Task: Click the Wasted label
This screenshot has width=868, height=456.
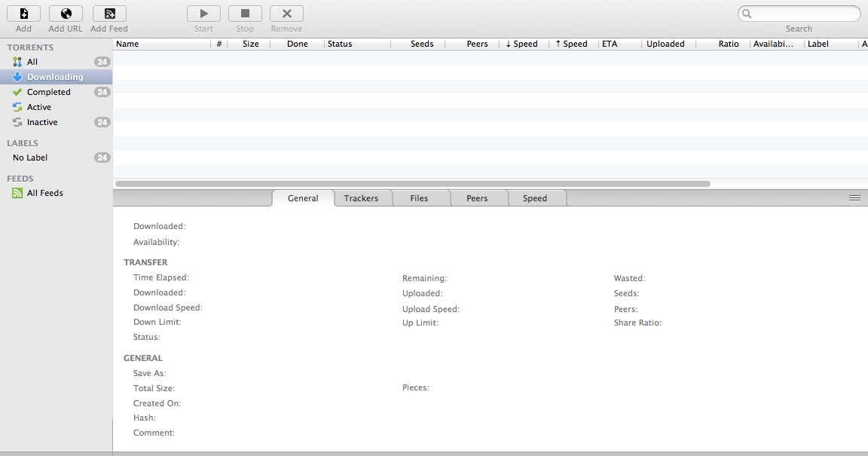Action: (629, 278)
